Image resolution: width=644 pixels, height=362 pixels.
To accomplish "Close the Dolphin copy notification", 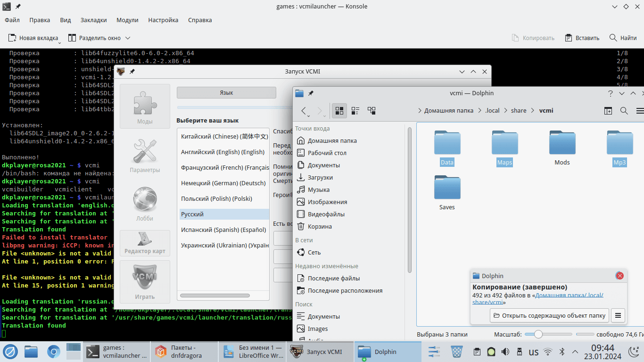I will point(620,276).
